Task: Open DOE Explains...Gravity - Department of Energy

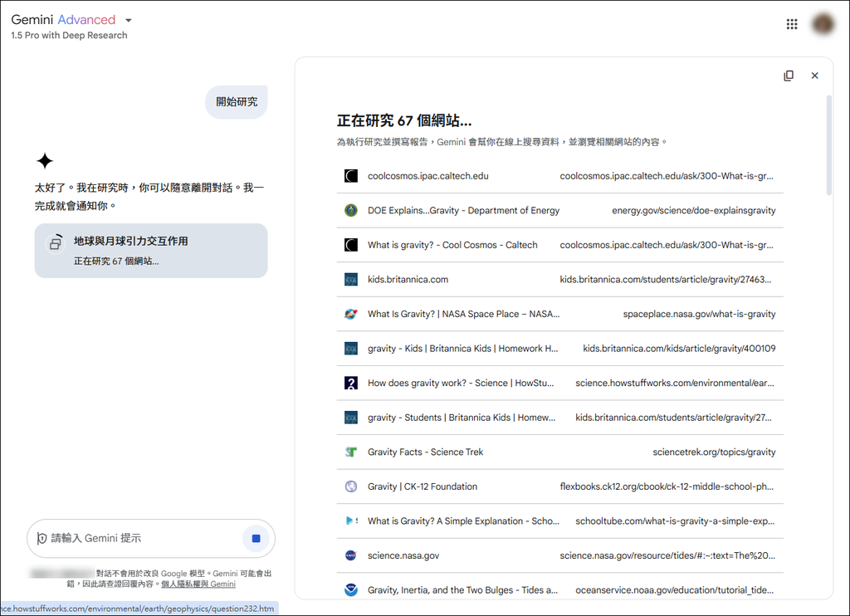Action: (463, 210)
